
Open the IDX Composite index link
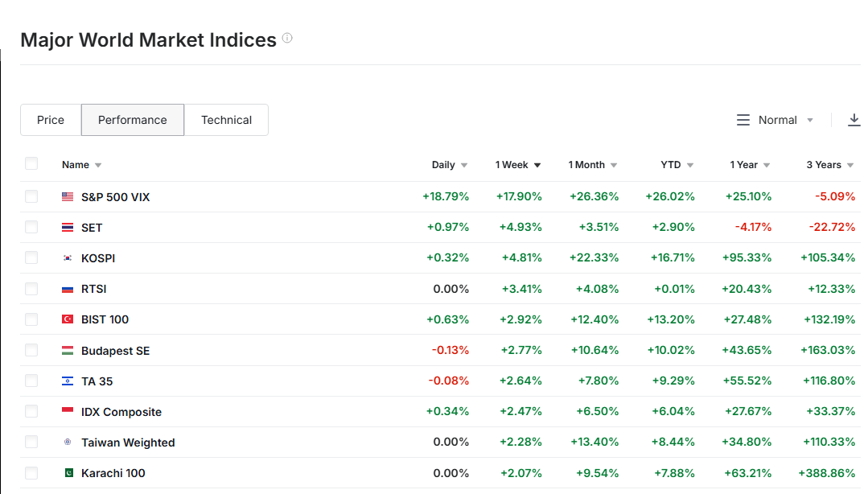pos(121,412)
